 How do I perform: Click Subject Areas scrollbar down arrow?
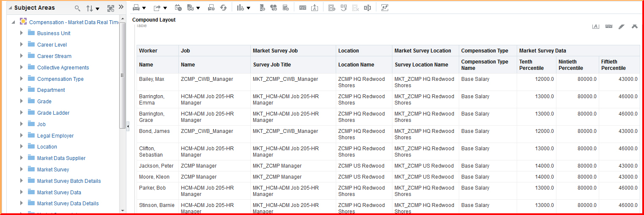(x=123, y=210)
